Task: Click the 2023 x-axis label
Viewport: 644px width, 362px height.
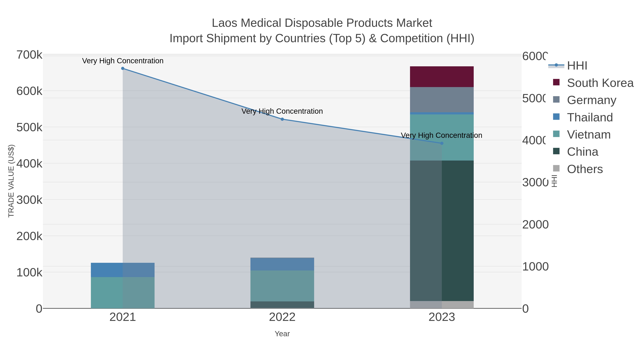Action: (442, 317)
